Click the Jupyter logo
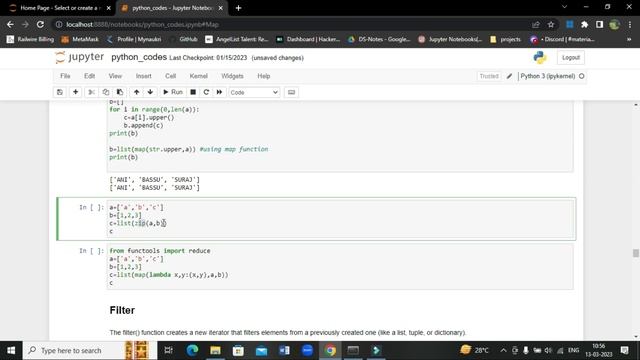640x360 pixels. pos(80,57)
